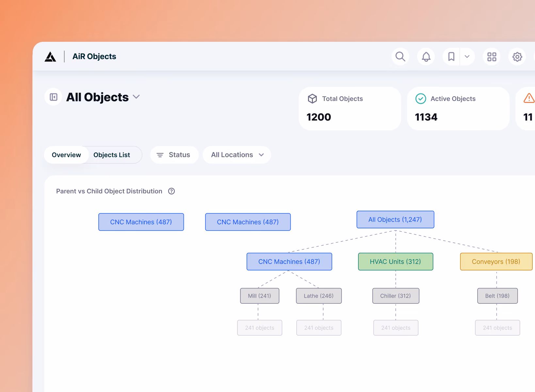Screen dimensions: 535x392
Task: Click 241 objects box under Lathe
Action: click(319, 328)
